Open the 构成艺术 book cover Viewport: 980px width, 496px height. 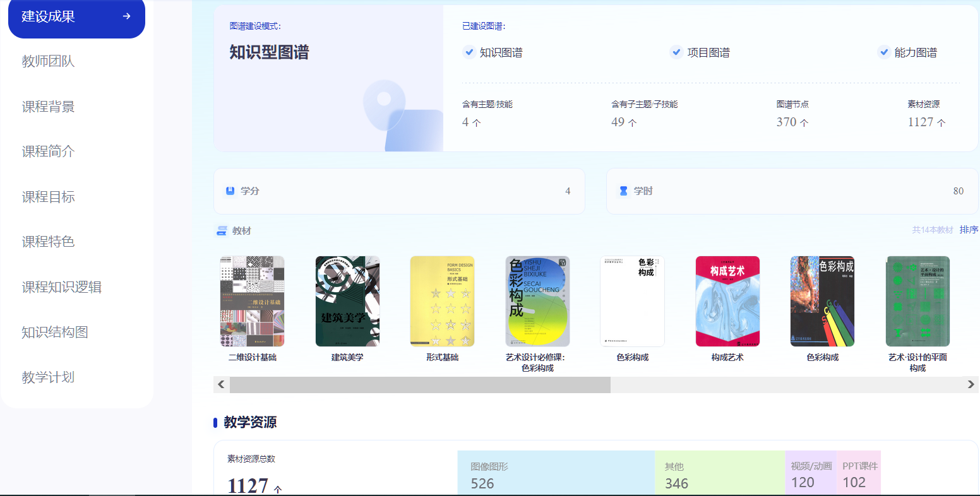pyautogui.click(x=727, y=302)
